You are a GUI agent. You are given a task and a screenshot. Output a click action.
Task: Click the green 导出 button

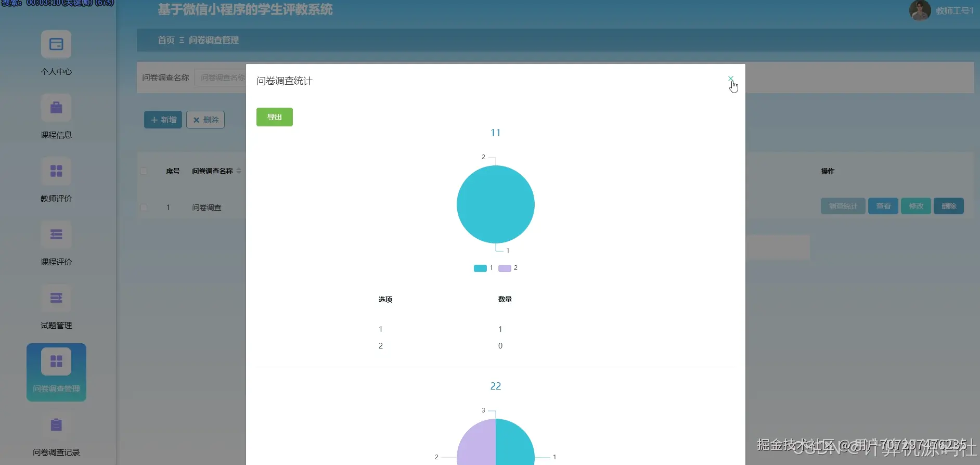275,117
